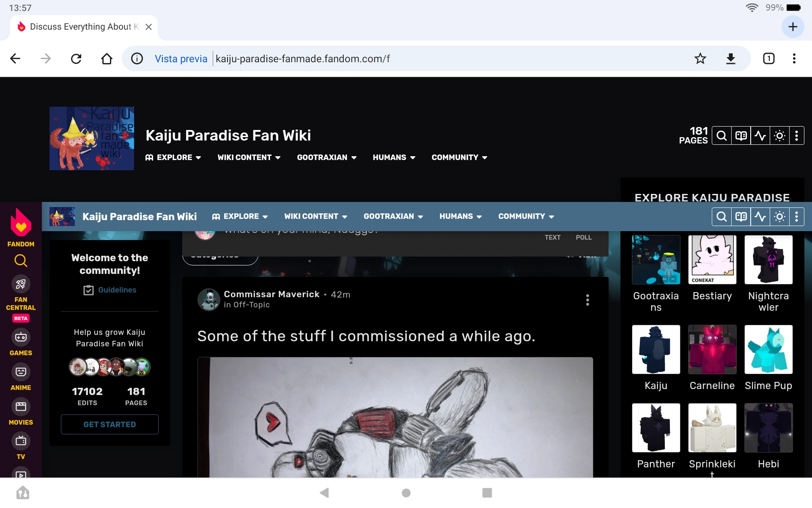Open search via sidebar magnifier icon
The image size is (812, 508).
[x=21, y=261]
